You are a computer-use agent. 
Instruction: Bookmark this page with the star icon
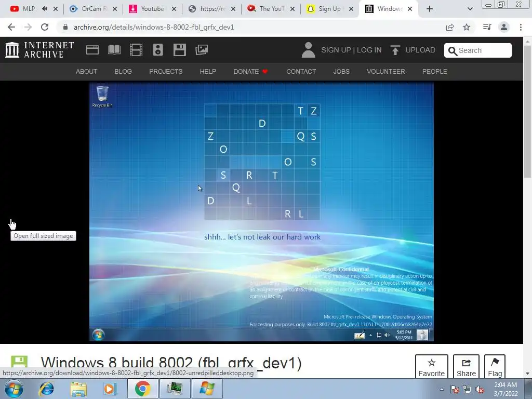pos(467,27)
